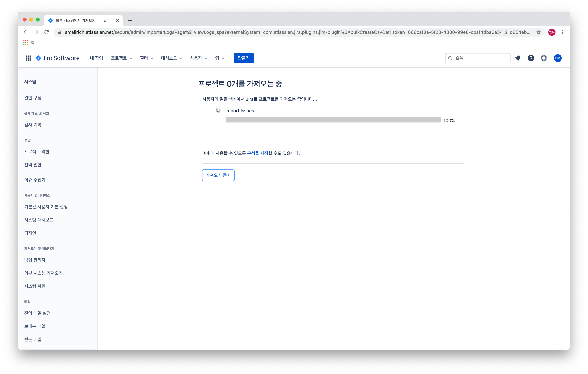
Task: Click the 구성을 저장 link
Action: click(257, 153)
